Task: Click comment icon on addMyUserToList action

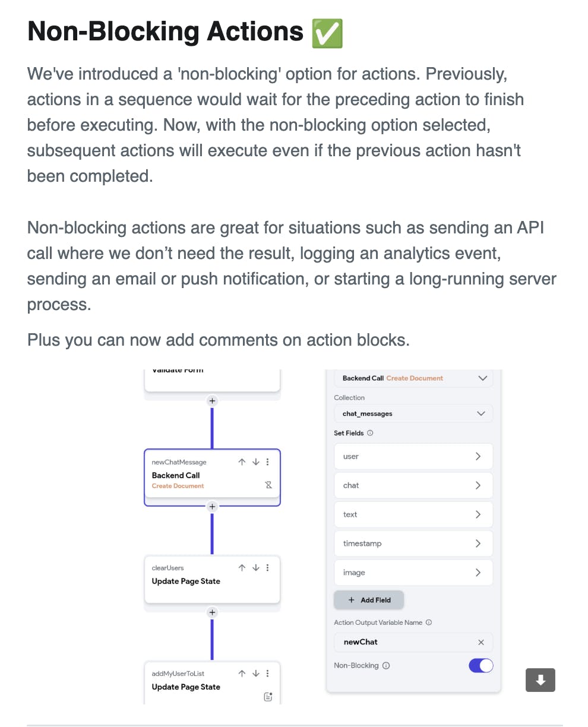Action: 268,697
